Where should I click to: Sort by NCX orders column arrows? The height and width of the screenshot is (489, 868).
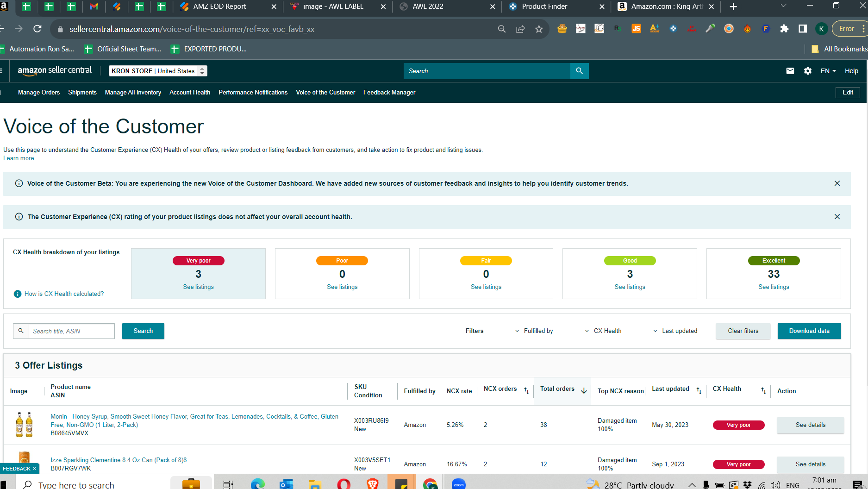[526, 391]
